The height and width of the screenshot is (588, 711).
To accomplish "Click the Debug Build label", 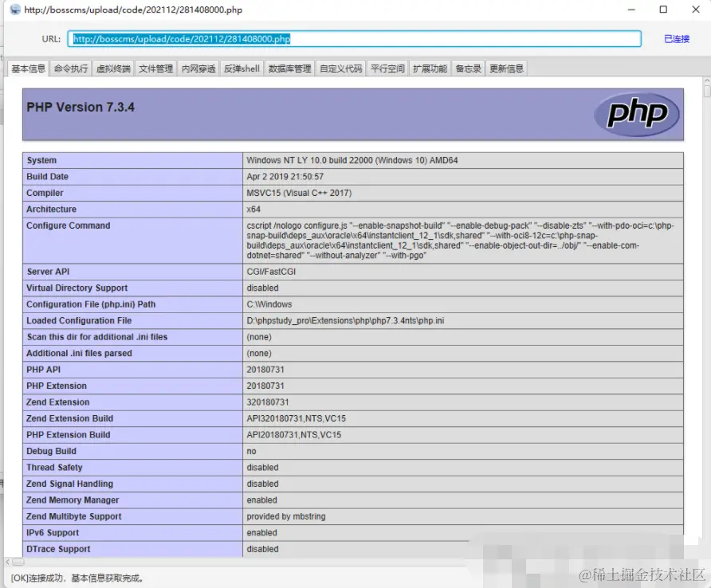I will (x=51, y=452).
